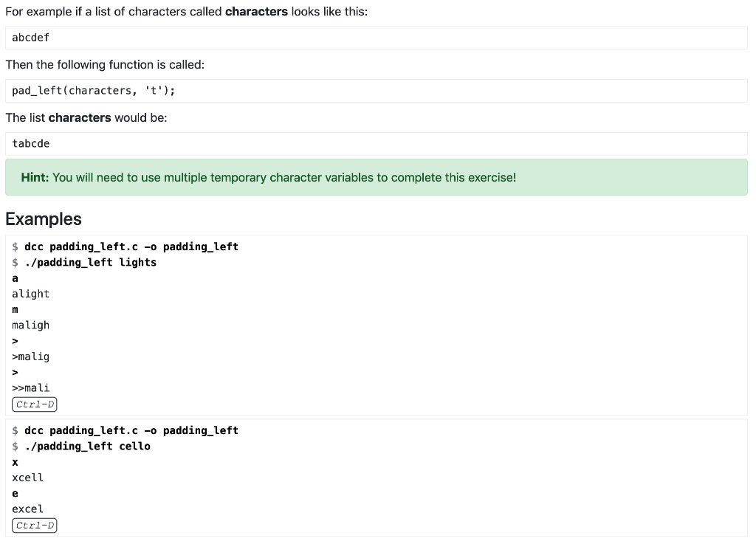Image resolution: width=756 pixels, height=541 pixels.
Task: Click the >malig output line
Action: [30, 356]
